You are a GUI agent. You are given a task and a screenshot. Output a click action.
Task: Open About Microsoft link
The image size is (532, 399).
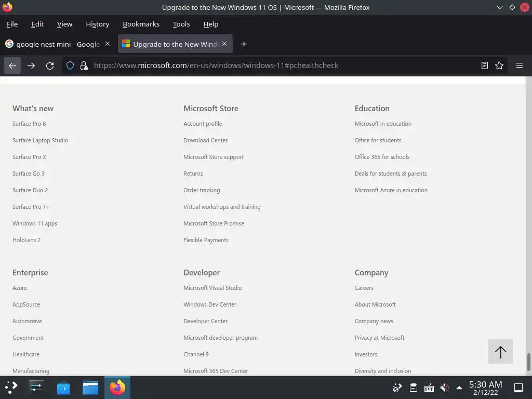click(x=375, y=304)
